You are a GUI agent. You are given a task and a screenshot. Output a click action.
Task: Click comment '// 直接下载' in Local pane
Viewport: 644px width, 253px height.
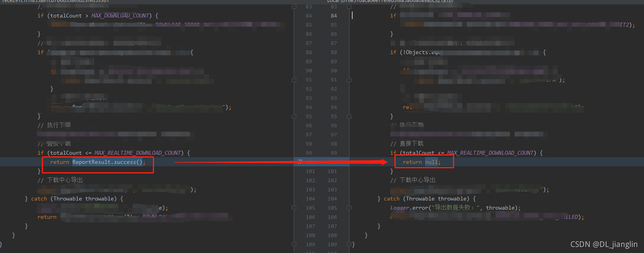click(x=407, y=144)
